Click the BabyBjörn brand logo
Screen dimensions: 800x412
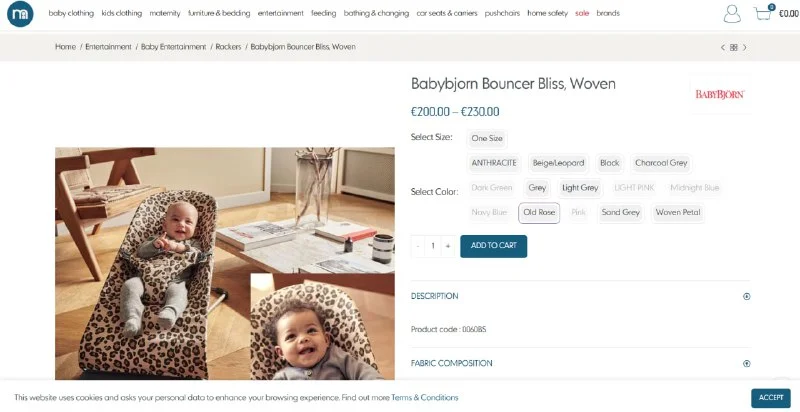720,94
